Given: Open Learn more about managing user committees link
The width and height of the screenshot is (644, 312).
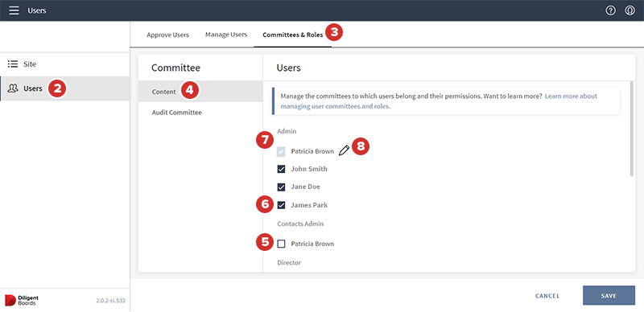Looking at the screenshot, I should (439, 101).
